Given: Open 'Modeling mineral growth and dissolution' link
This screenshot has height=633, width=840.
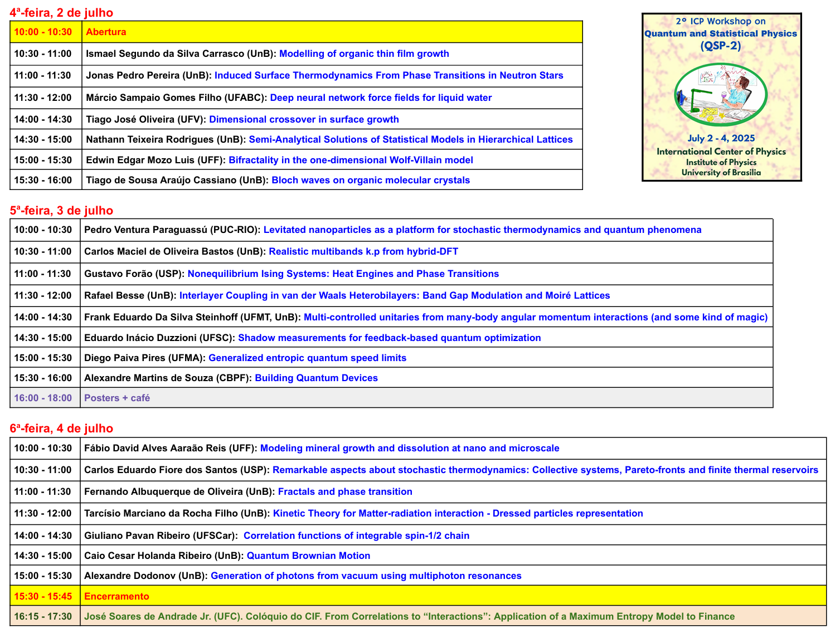Looking at the screenshot, I should pos(410,448).
